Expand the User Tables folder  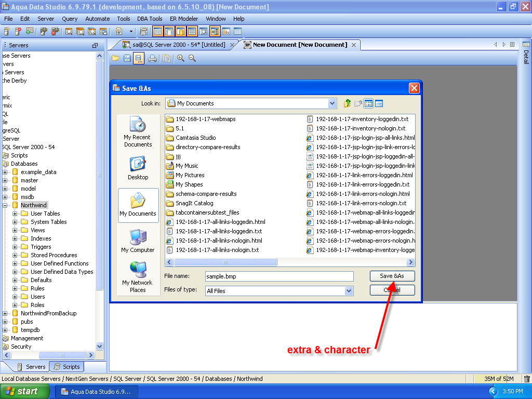(x=15, y=214)
